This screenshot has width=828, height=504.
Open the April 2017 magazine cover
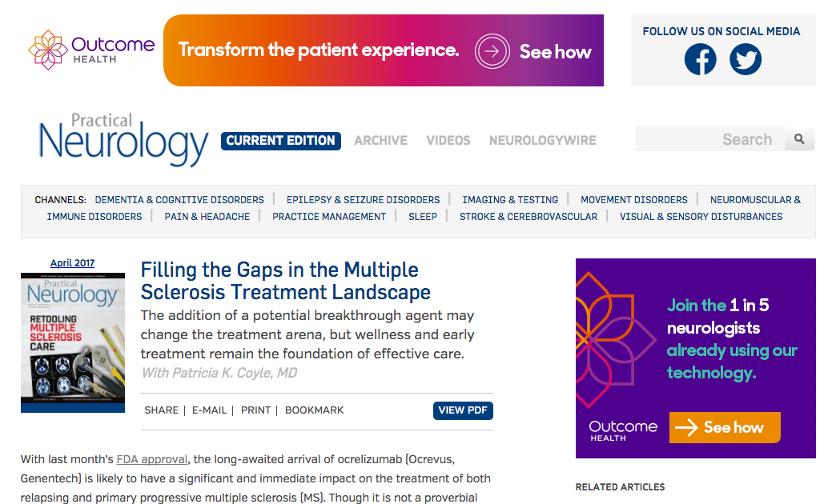(73, 342)
